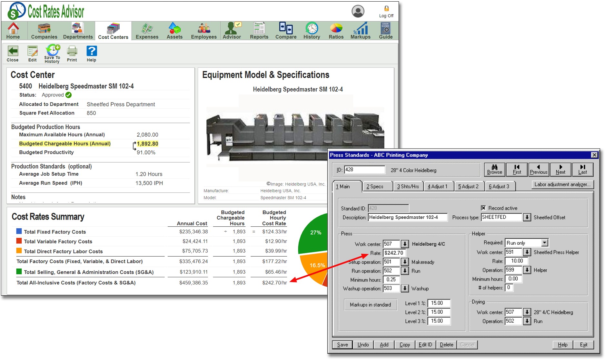Open Helper Operation 599 dropdown arrow

(527, 270)
